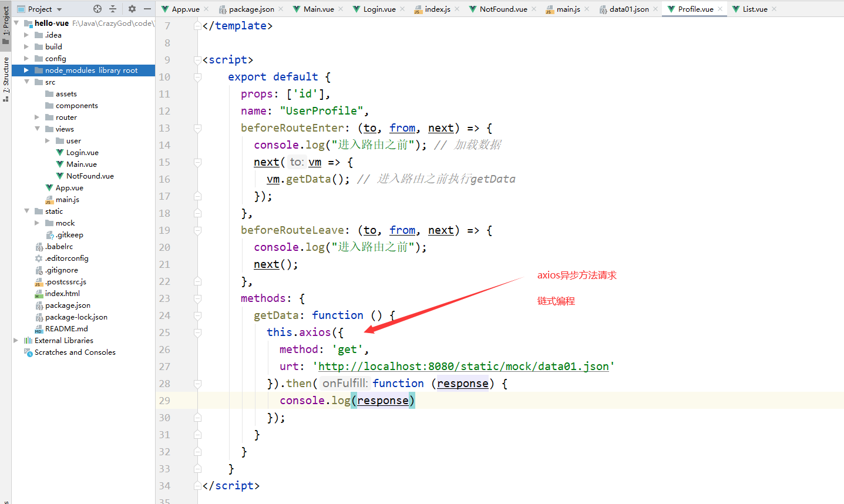Select the assets folder in tree
Image resolution: width=844 pixels, height=504 pixels.
click(61, 94)
